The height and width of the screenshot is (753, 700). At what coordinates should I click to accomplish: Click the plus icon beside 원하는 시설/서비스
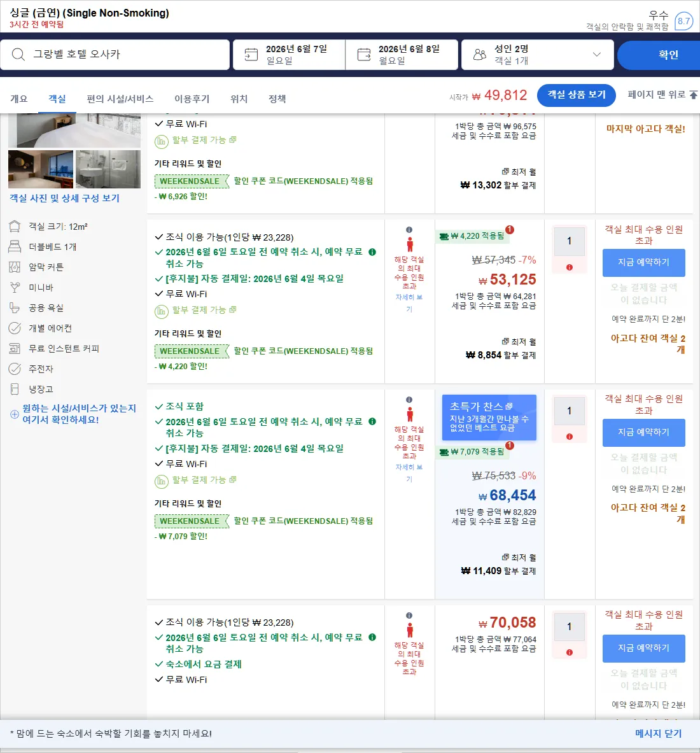[x=15, y=414]
